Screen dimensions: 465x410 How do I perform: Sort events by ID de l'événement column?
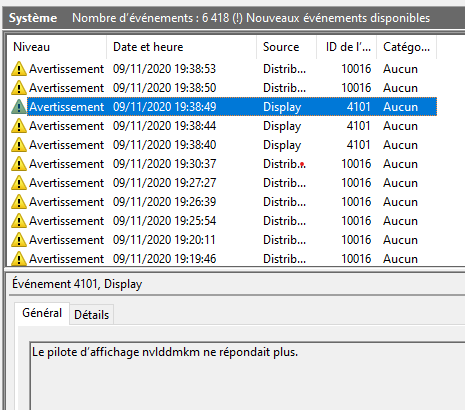tap(347, 47)
